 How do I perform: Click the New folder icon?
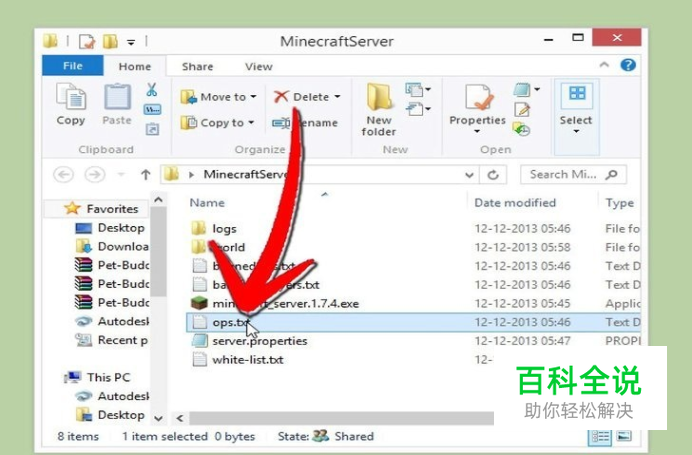[x=379, y=96]
